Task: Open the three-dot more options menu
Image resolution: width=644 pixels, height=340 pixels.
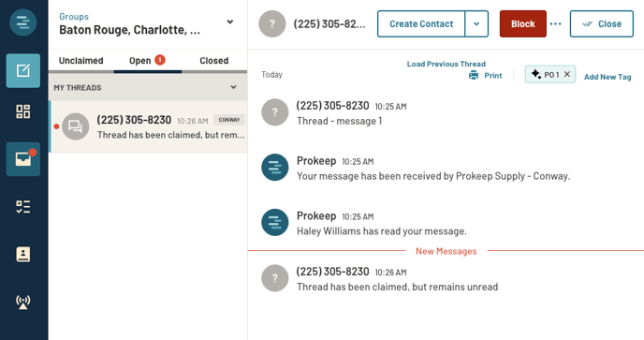Action: click(x=555, y=23)
